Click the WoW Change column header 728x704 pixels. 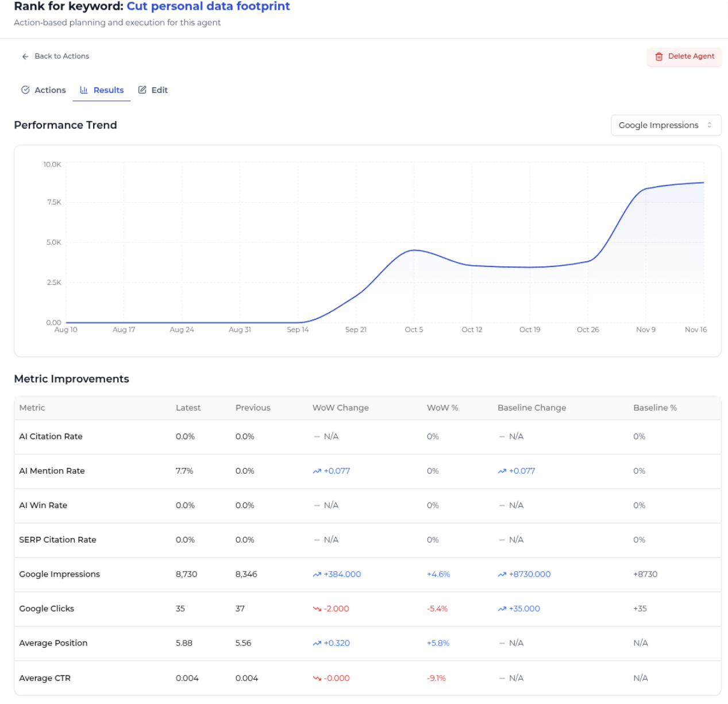coord(341,408)
